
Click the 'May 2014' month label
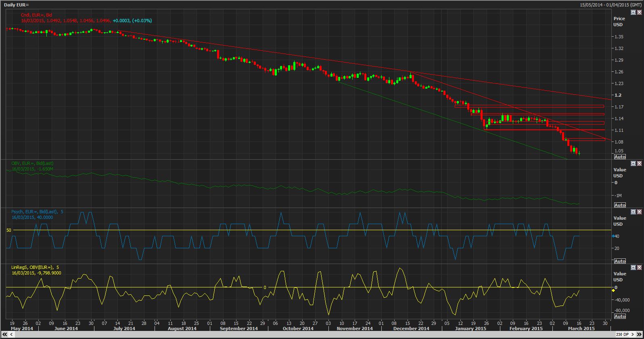tap(21, 329)
